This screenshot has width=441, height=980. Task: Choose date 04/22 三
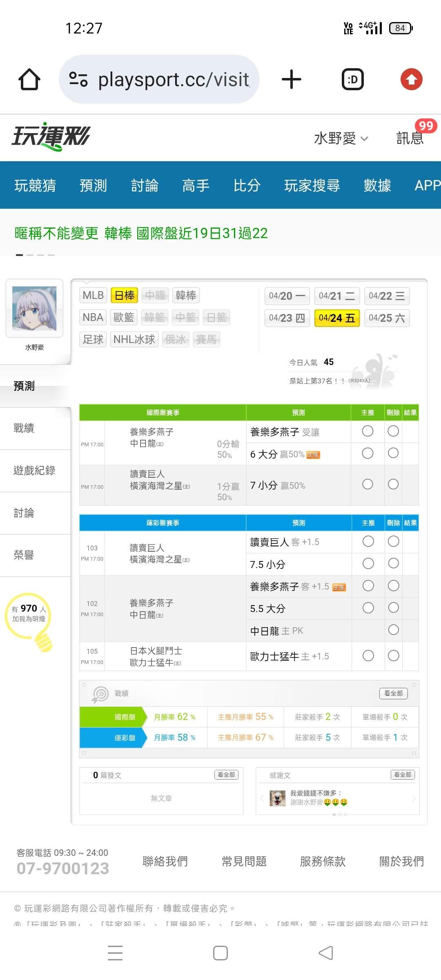[387, 296]
